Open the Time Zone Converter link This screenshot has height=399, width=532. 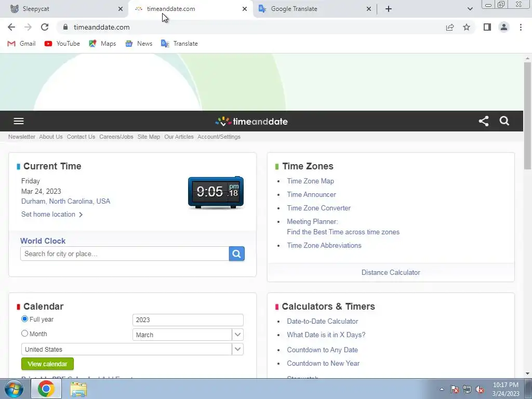(318, 208)
